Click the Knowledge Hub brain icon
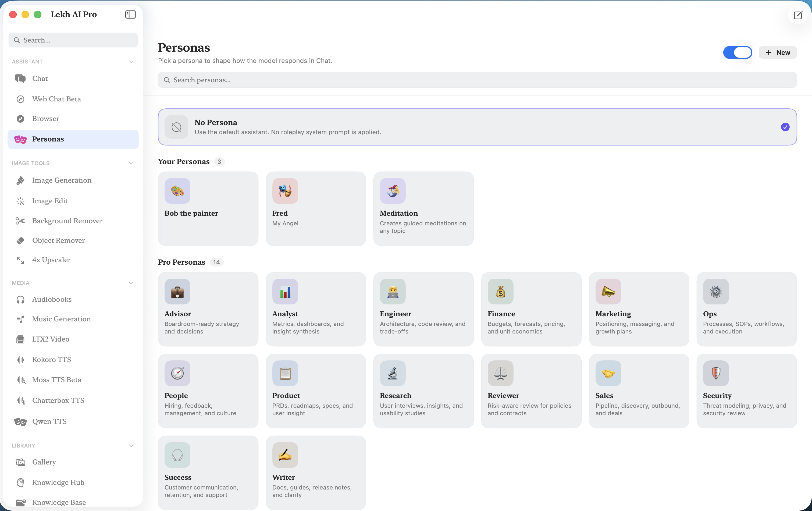Viewport: 812px width, 511px height. [x=20, y=483]
